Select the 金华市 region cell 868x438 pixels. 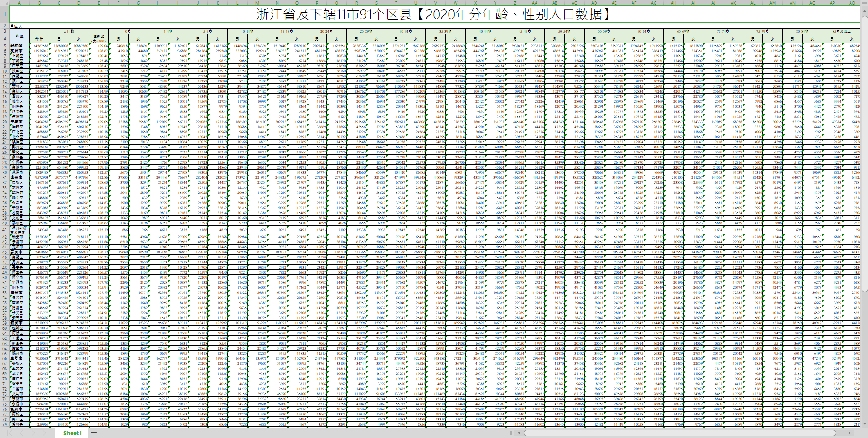tap(19, 358)
